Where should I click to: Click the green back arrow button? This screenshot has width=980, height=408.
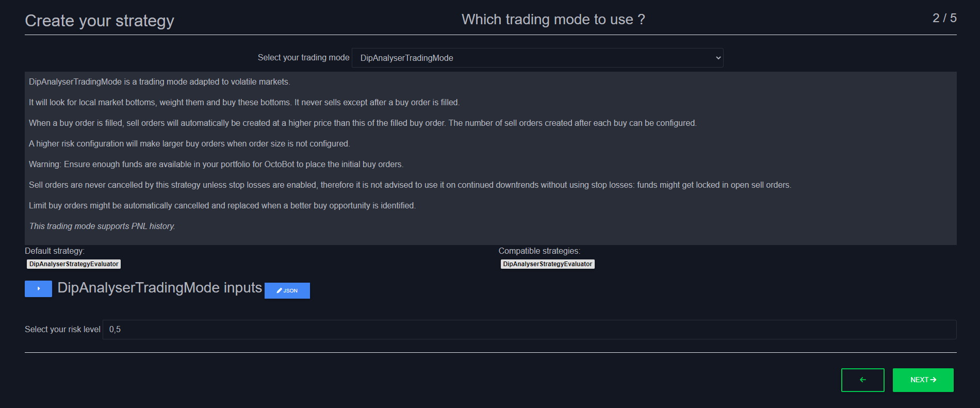click(862, 380)
